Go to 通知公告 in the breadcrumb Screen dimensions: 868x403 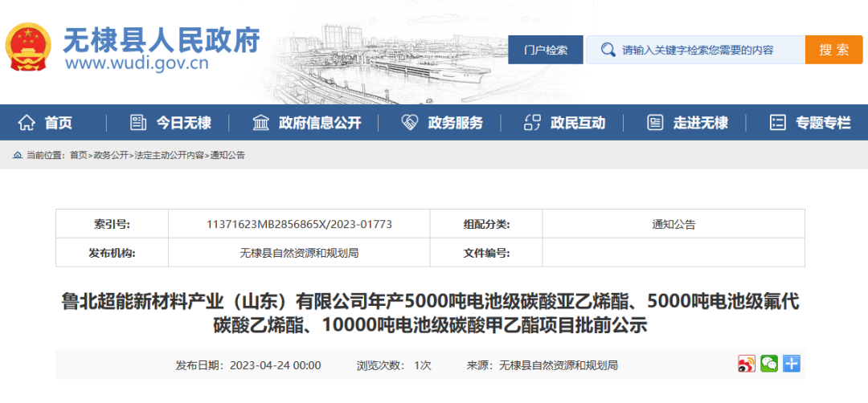point(227,156)
